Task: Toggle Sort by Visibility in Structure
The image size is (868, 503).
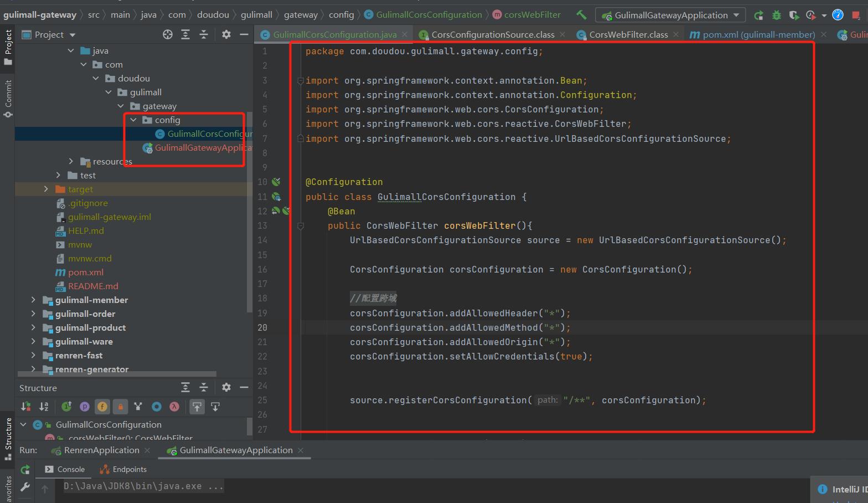Action: 26,407
